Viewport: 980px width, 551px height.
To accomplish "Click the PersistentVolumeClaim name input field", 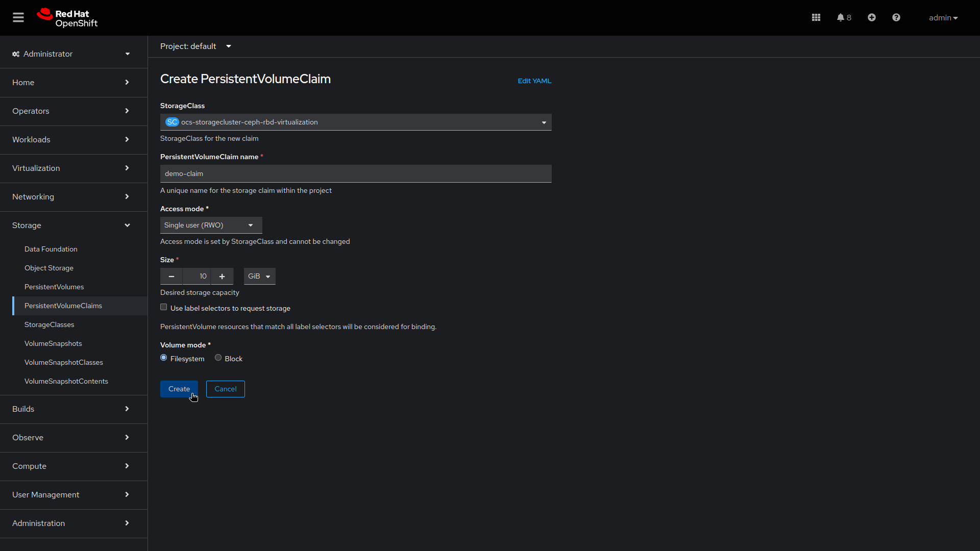I will (x=356, y=173).
